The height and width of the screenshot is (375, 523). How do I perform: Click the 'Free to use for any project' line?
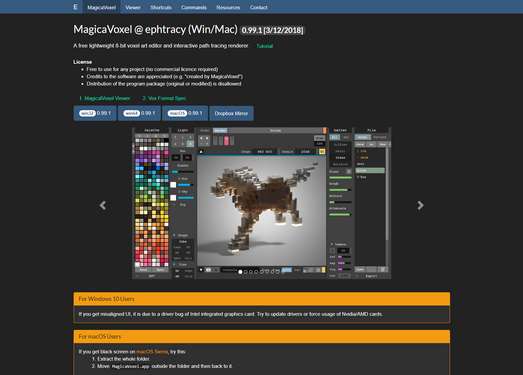point(152,69)
